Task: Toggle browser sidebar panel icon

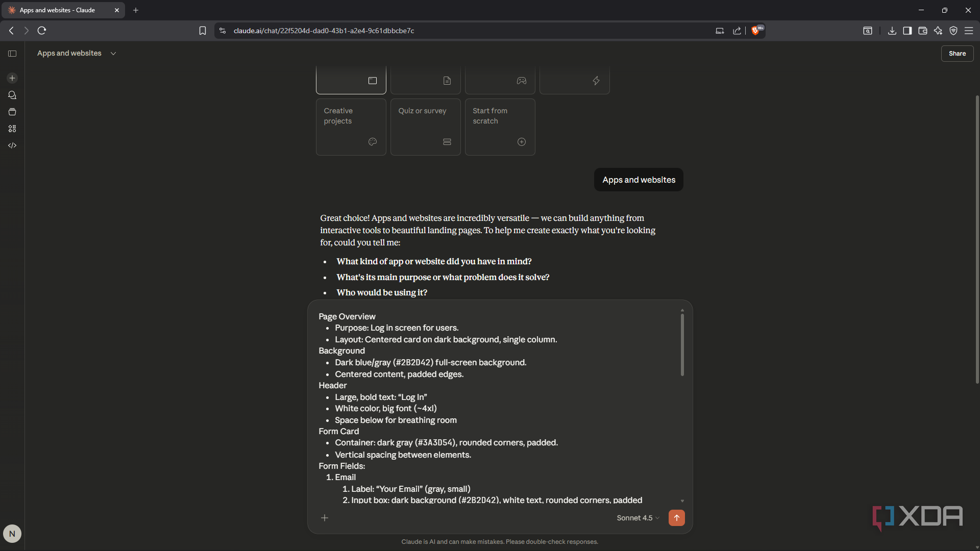Action: (x=907, y=31)
